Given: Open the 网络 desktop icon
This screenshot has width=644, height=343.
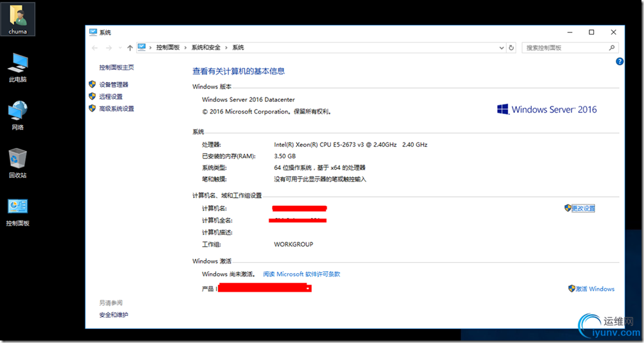Looking at the screenshot, I should click(18, 115).
